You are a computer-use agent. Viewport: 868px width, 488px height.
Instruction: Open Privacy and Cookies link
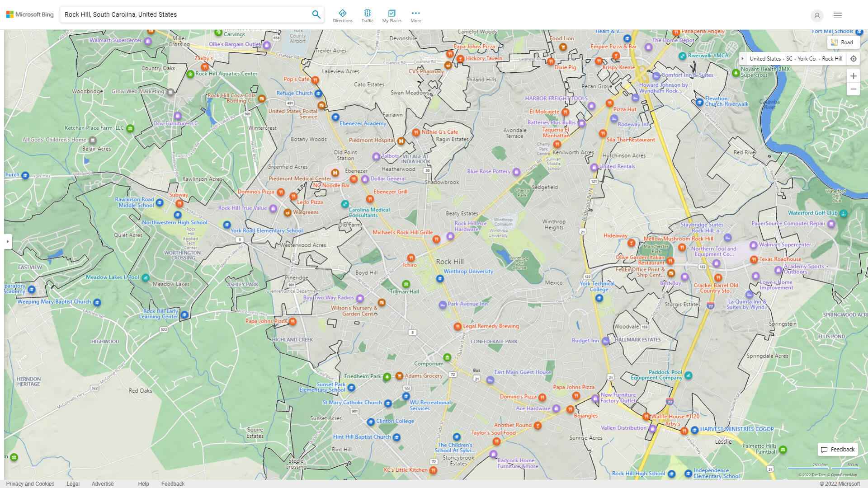(x=30, y=483)
